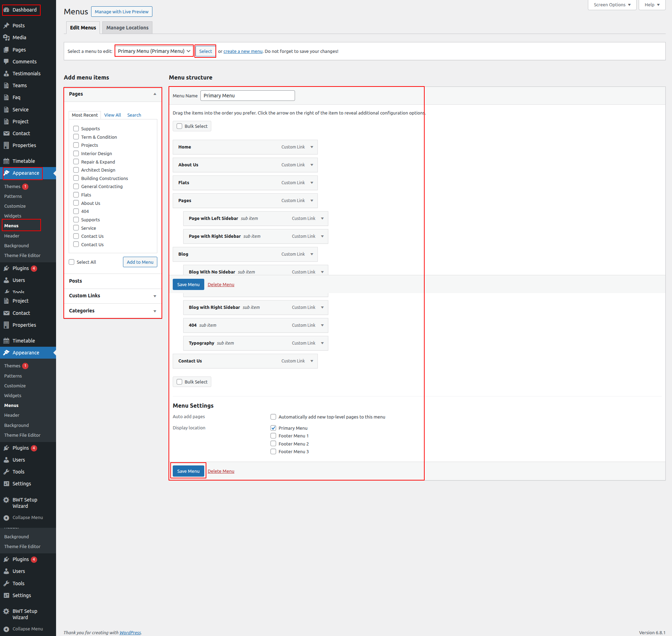672x636 pixels.
Task: Click the Pages icon in sidebar
Action: [6, 50]
